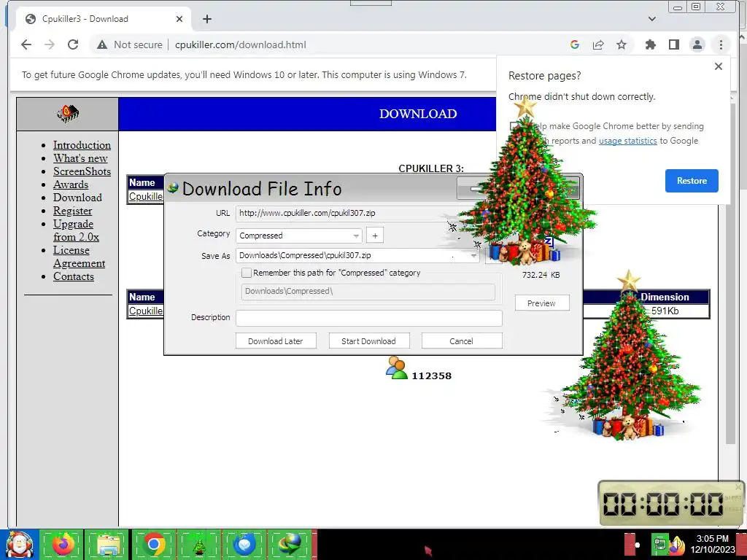Switch to Chrome on the taskbar

click(x=153, y=545)
